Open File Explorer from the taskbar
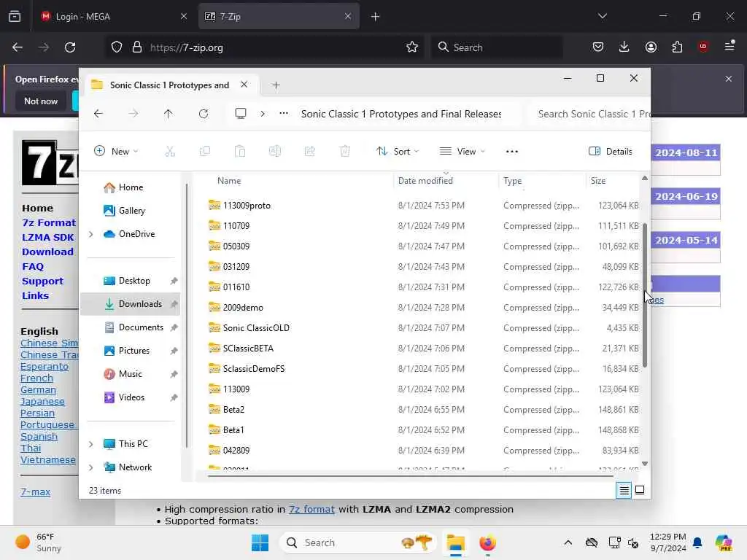The image size is (747, 560). pos(455,542)
